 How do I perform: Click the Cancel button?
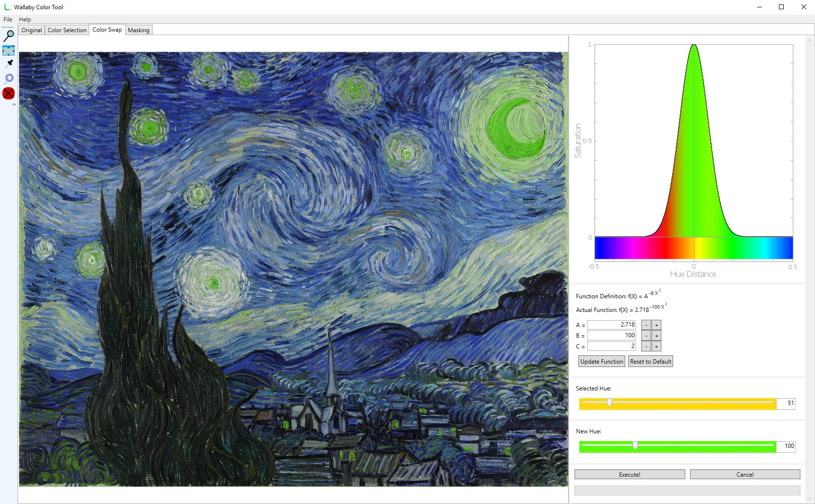[745, 474]
